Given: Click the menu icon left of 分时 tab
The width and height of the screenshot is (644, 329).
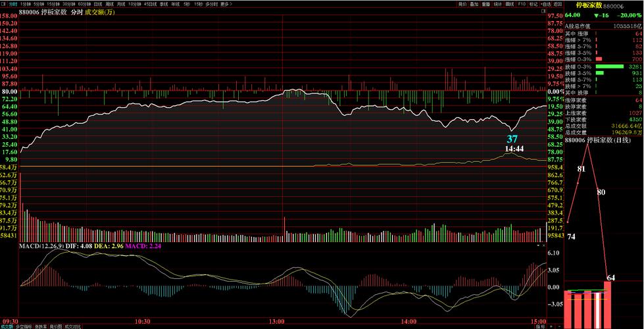Looking at the screenshot, I should (x=3, y=4).
